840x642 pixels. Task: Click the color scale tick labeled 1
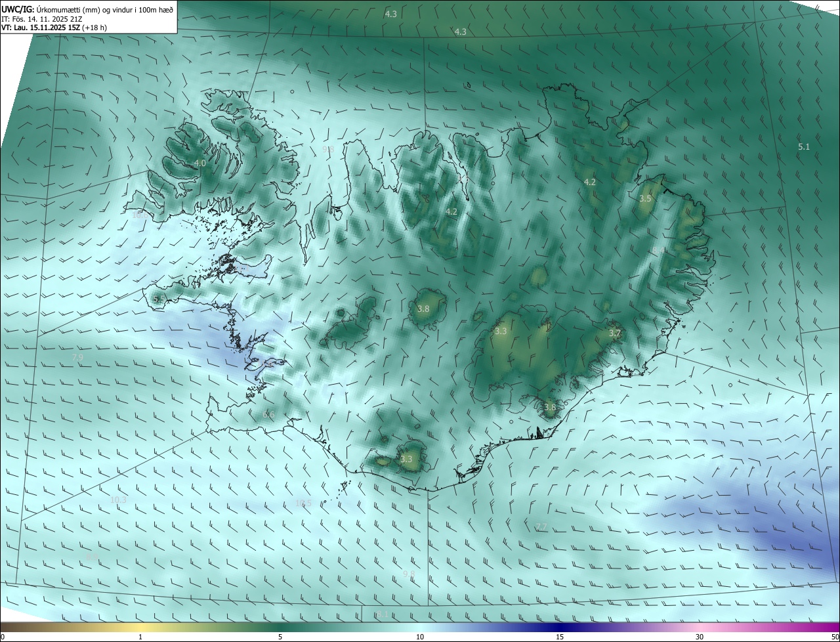pos(140,637)
